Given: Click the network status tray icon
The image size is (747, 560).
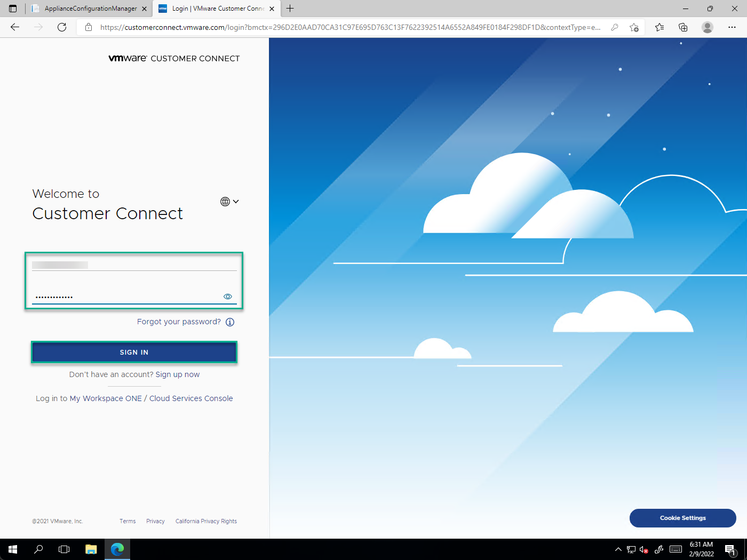Looking at the screenshot, I should click(x=631, y=549).
